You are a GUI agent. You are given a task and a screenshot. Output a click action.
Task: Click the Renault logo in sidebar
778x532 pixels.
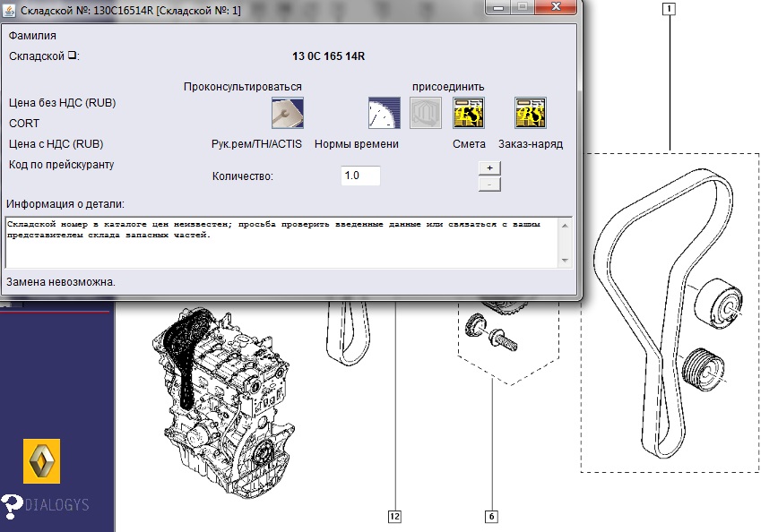point(41,461)
